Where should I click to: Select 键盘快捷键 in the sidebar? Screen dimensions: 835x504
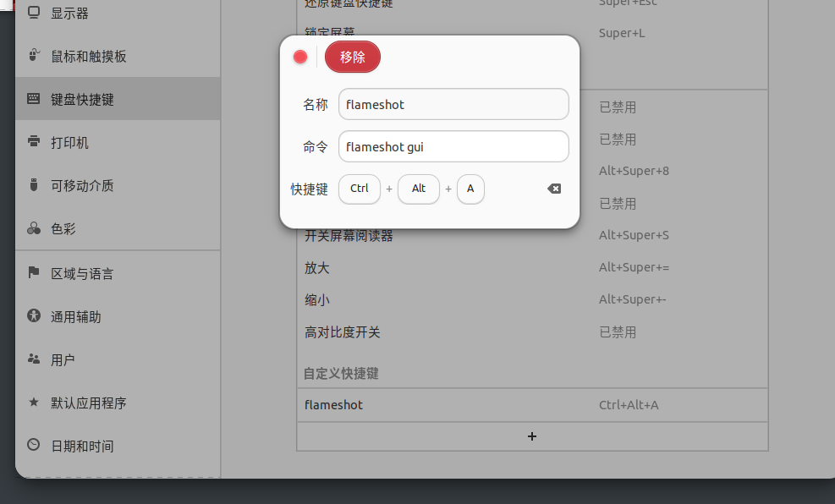click(118, 99)
